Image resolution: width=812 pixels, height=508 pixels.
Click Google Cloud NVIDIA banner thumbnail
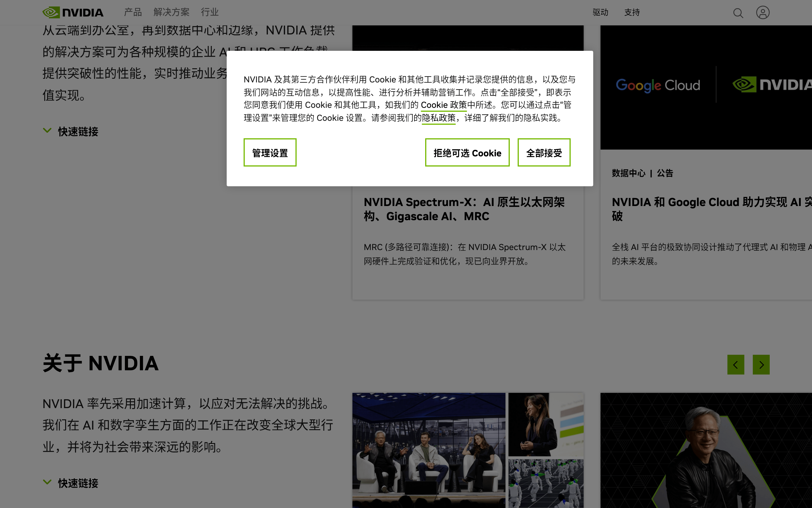pyautogui.click(x=706, y=87)
